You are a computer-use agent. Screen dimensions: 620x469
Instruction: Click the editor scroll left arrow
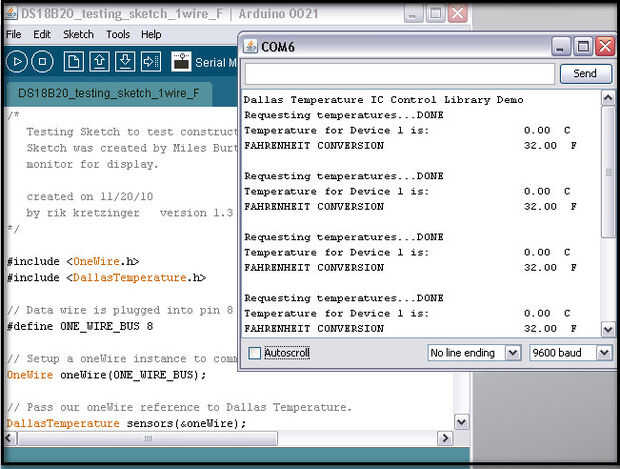[10, 438]
